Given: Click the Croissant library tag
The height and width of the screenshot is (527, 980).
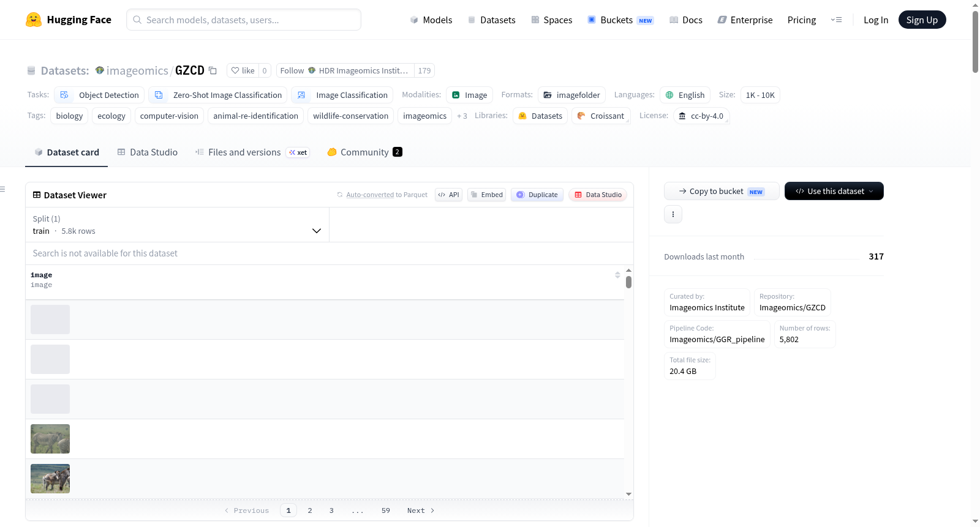Looking at the screenshot, I should click(601, 116).
